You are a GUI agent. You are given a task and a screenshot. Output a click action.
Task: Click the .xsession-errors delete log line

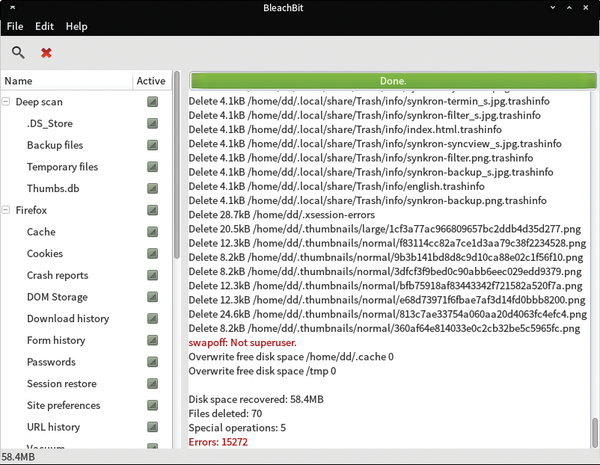[282, 215]
